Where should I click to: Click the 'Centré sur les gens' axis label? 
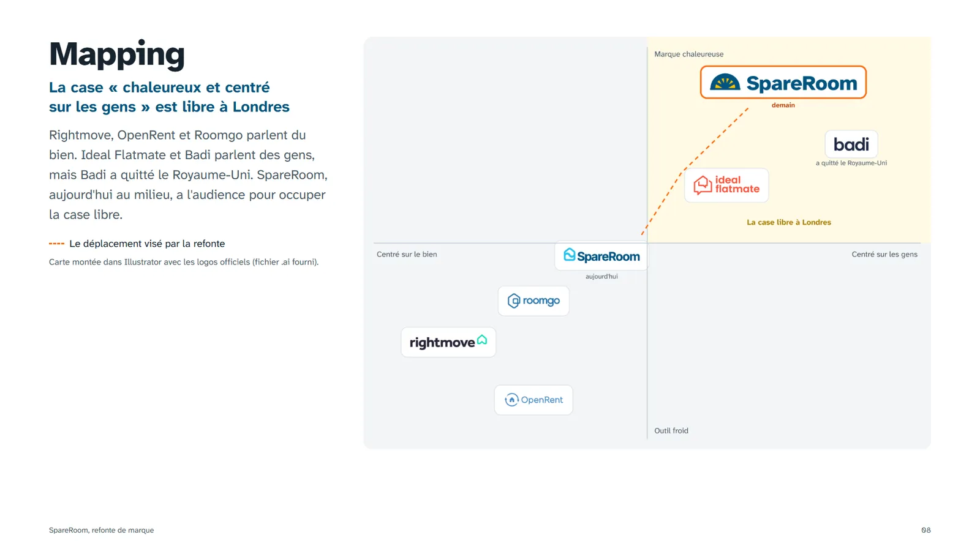(x=884, y=255)
